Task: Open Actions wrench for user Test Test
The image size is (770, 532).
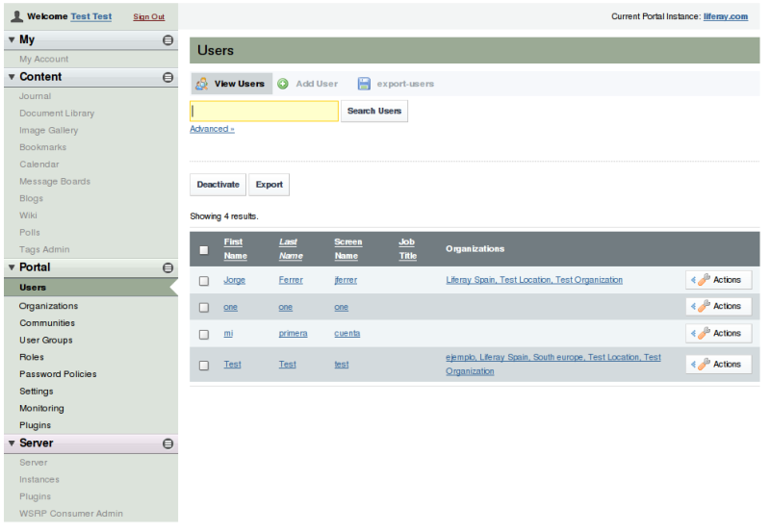Action: tap(704, 365)
